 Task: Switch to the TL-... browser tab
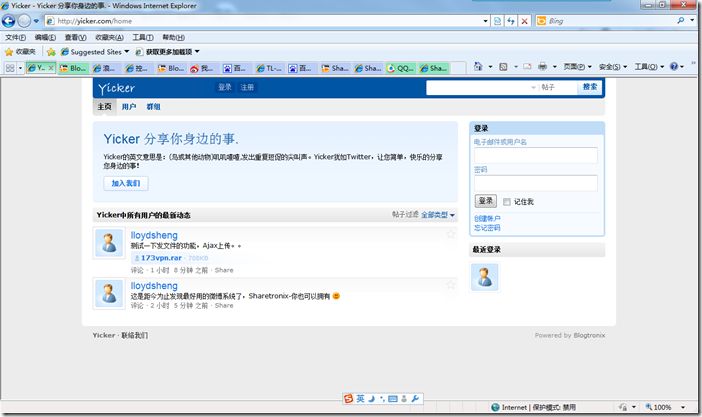269,68
